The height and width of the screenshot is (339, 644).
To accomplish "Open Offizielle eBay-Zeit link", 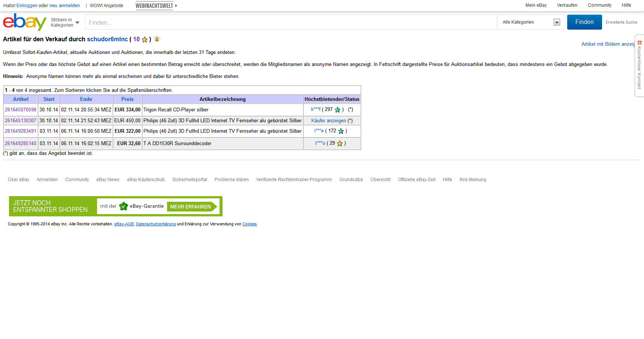I will pyautogui.click(x=417, y=180).
